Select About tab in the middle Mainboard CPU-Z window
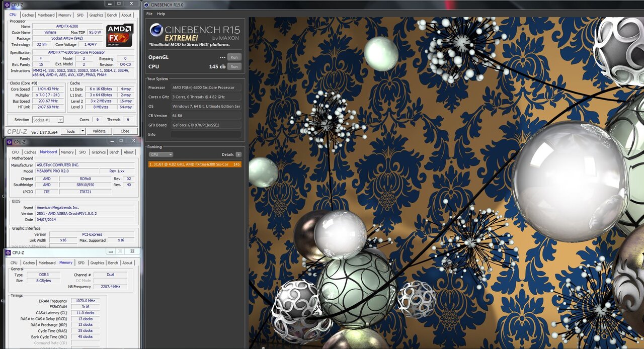Image resolution: width=644 pixels, height=349 pixels. point(129,152)
